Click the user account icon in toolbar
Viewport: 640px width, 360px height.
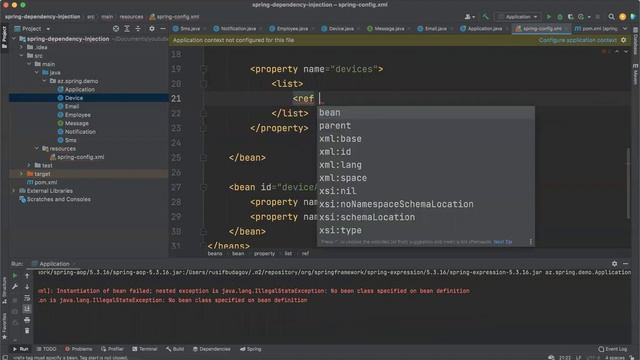coord(469,17)
